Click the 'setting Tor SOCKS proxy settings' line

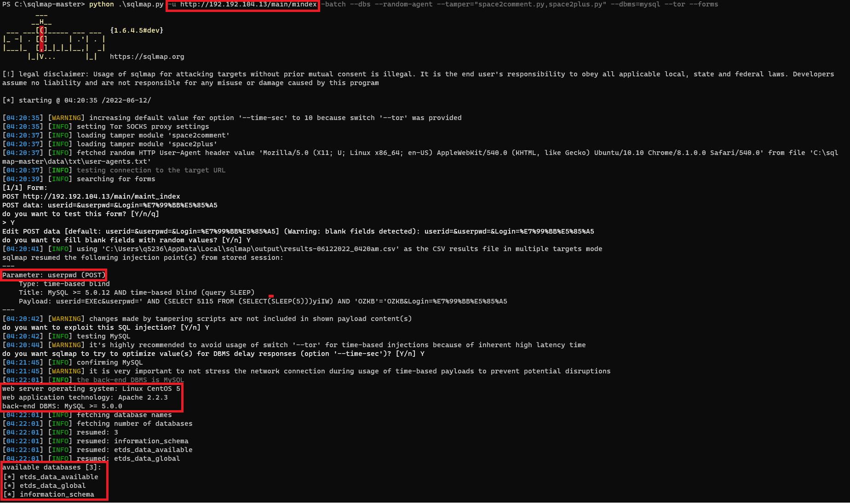(x=106, y=126)
